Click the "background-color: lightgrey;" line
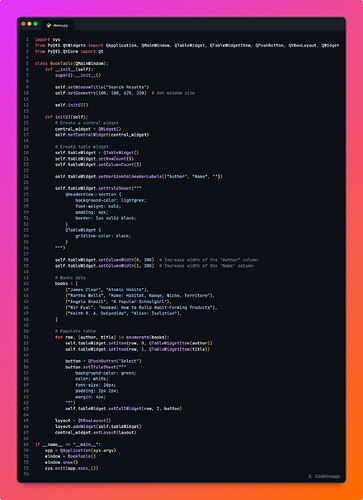Image resolution: width=363 pixels, height=500 pixels. point(111,200)
